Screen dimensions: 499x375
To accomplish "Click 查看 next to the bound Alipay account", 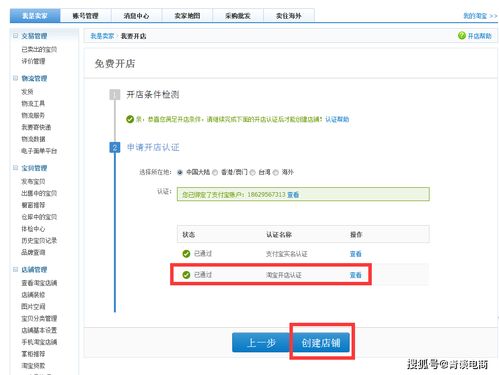I will pyautogui.click(x=293, y=195).
